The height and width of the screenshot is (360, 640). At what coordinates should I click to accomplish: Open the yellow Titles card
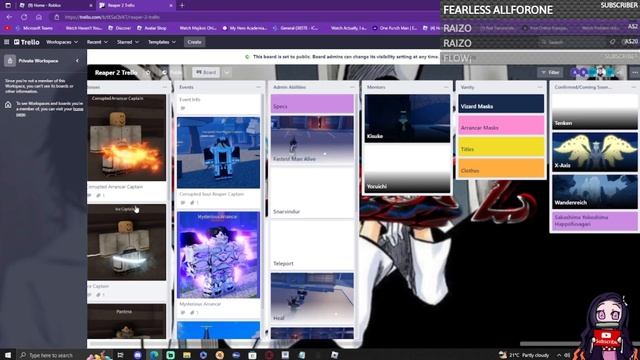point(501,147)
